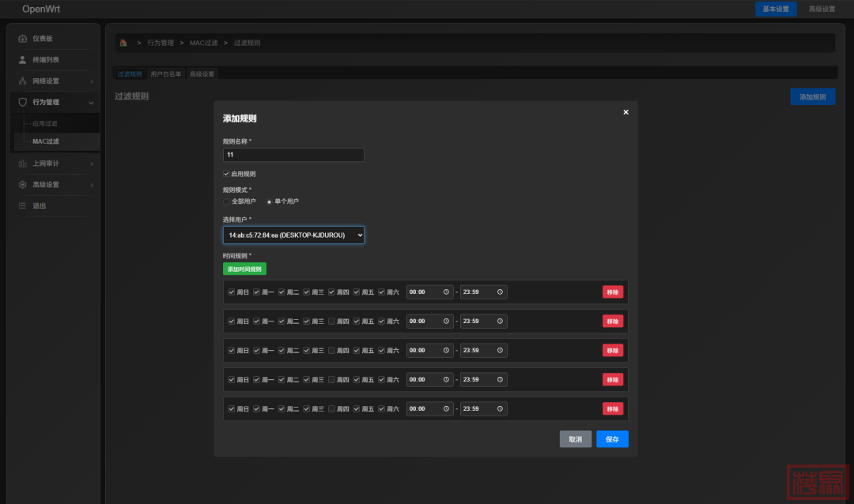The image size is (854, 504).
Task: Uncheck the 启用规则 checkbox
Action: click(x=227, y=174)
